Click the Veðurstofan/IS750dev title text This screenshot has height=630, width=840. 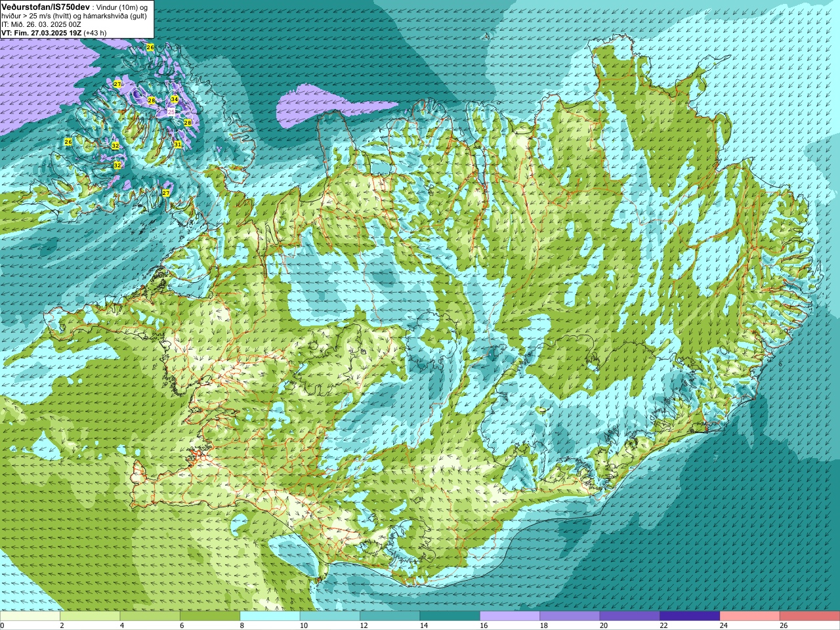coord(45,7)
